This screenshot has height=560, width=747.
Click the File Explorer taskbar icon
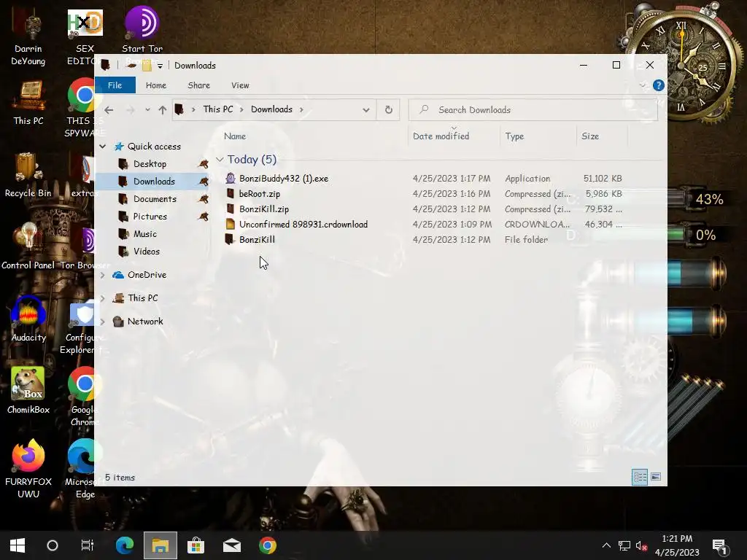160,545
